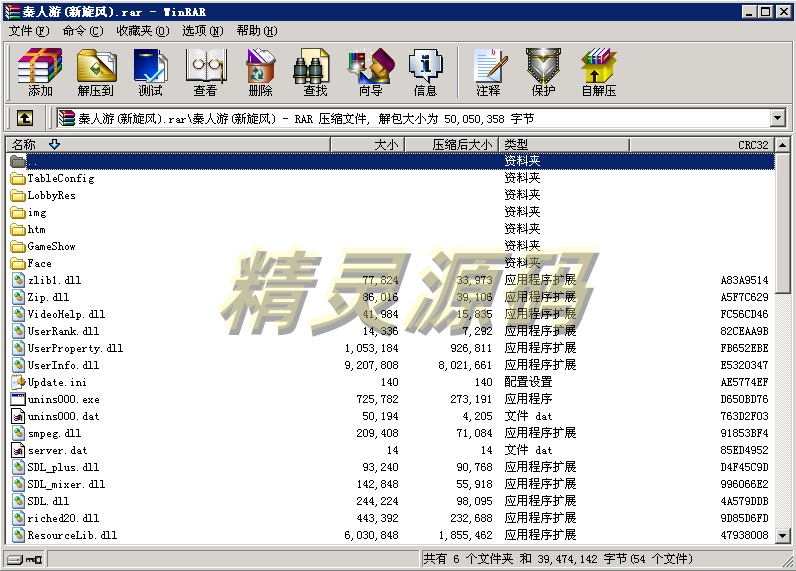
Task: Click the scrollbar up arrow
Action: click(782, 145)
